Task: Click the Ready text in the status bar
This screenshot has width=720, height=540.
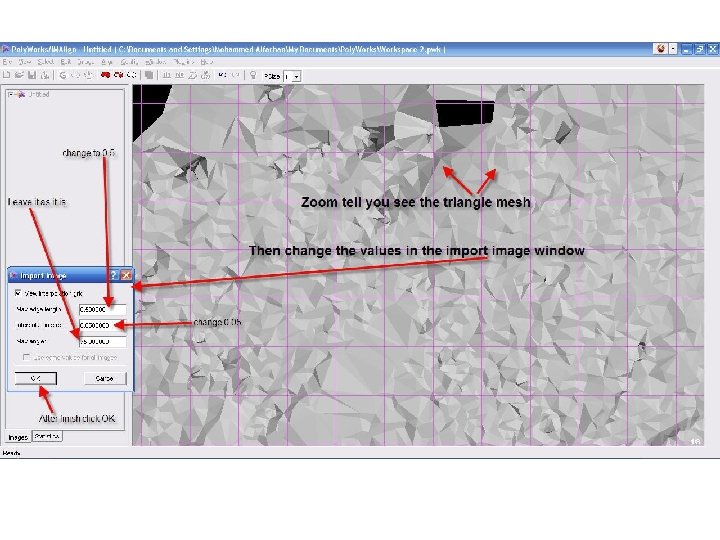Action: click(x=11, y=453)
